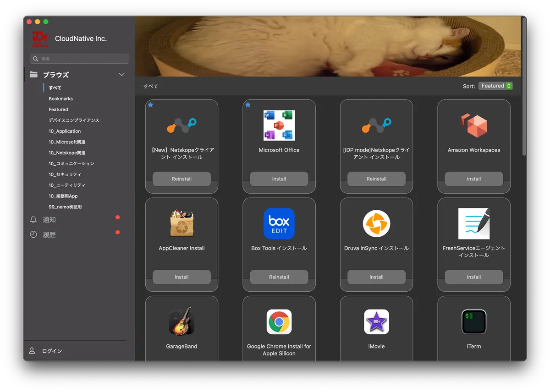Select 10_Microsoft関連 category
The height and width of the screenshot is (392, 550).
(x=67, y=142)
